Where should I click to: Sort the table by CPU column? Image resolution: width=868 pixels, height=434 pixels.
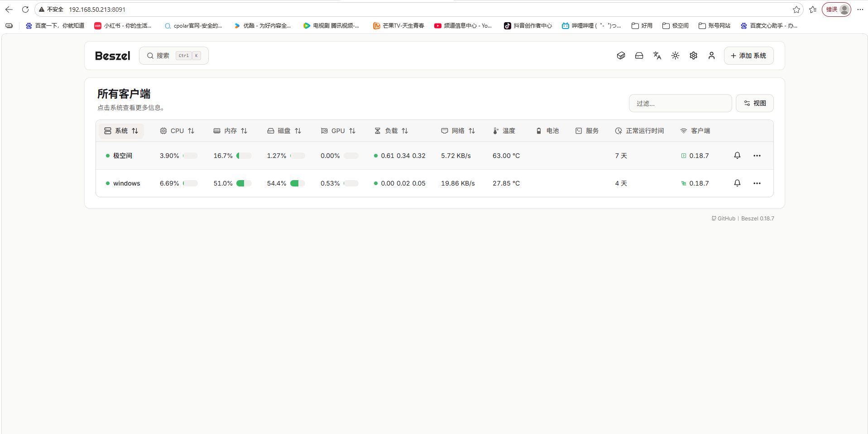pyautogui.click(x=177, y=131)
